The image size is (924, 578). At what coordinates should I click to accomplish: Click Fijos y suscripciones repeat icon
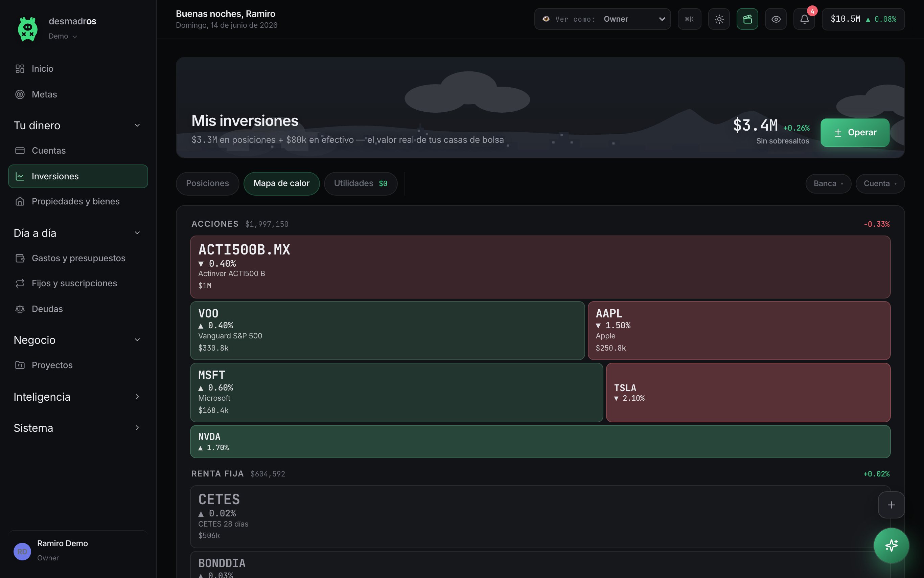coord(20,283)
